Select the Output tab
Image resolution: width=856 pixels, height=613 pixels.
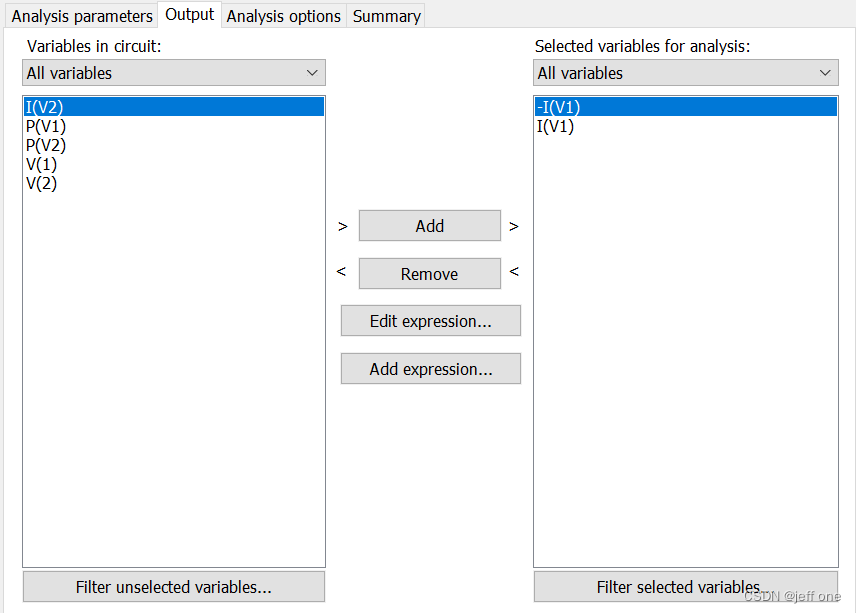click(x=190, y=15)
